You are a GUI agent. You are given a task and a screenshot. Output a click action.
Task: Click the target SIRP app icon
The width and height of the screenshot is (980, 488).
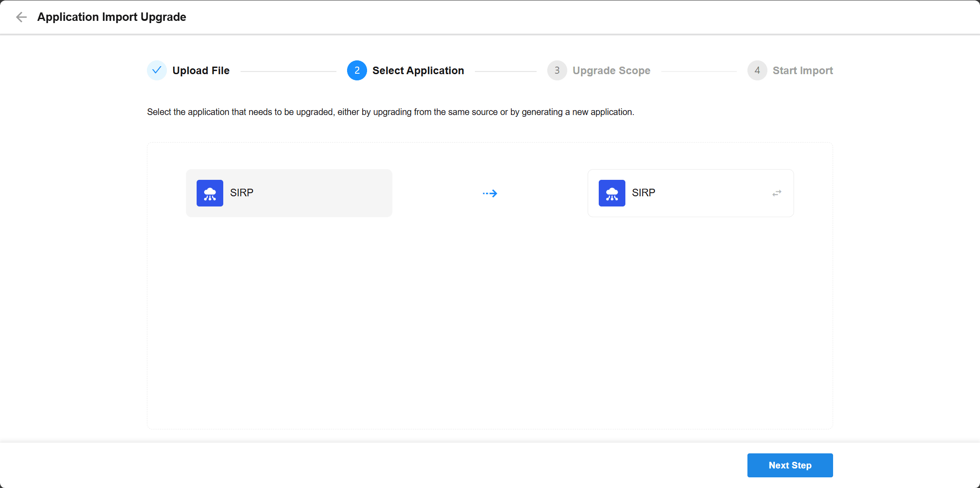pos(612,193)
